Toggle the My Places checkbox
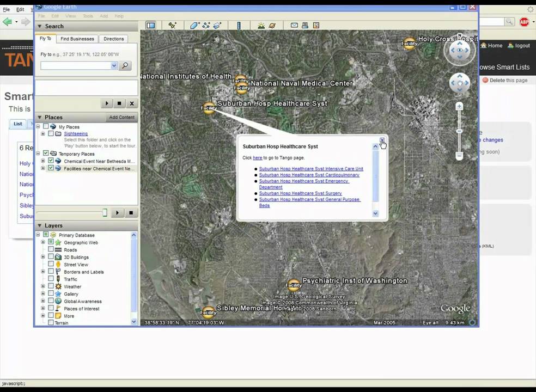 tap(45, 126)
